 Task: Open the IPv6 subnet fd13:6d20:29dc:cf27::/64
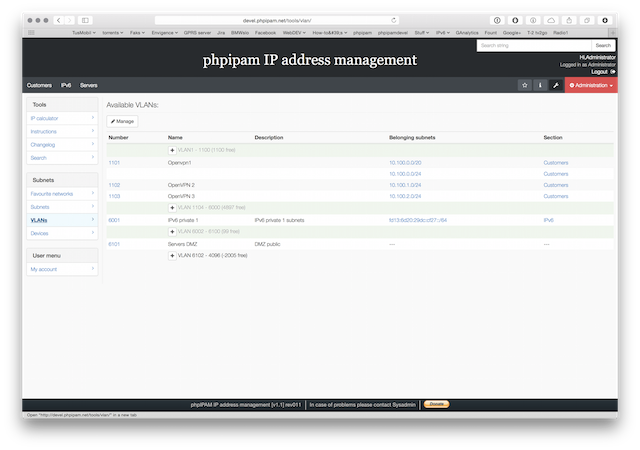(x=418, y=221)
